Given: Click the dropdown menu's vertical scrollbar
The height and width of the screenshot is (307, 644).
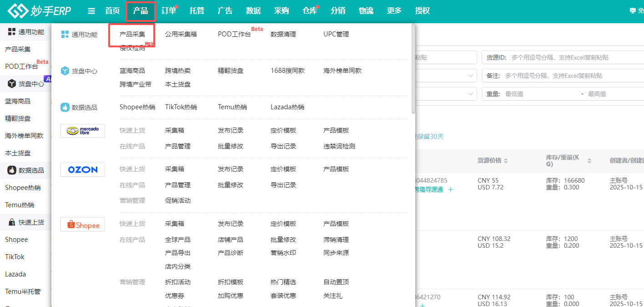Looking at the screenshot, I should pos(413,68).
